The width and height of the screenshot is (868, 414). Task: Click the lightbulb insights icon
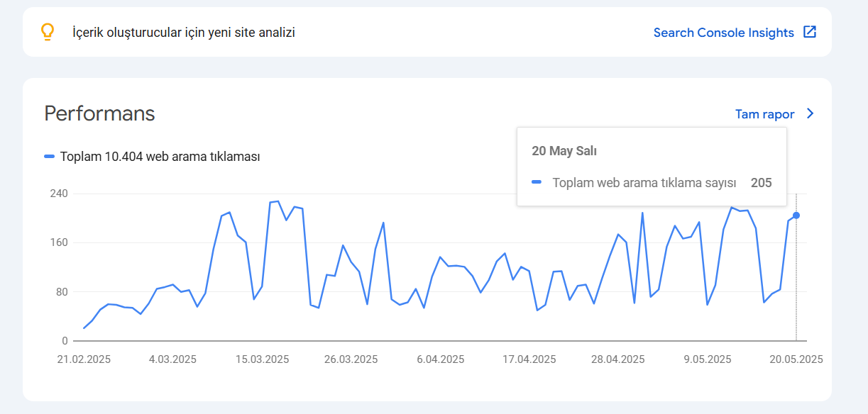pyautogui.click(x=48, y=32)
